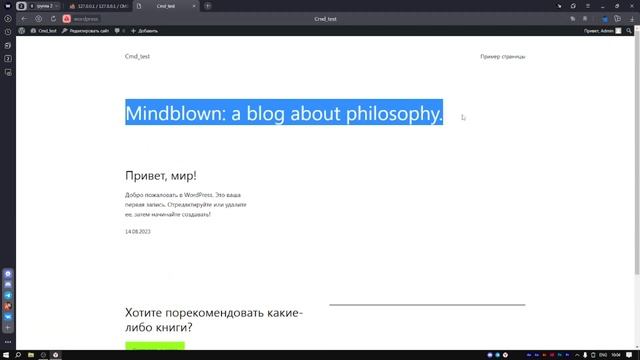Open comments bubble in admin bar
The image size is (640, 360).
120,31
